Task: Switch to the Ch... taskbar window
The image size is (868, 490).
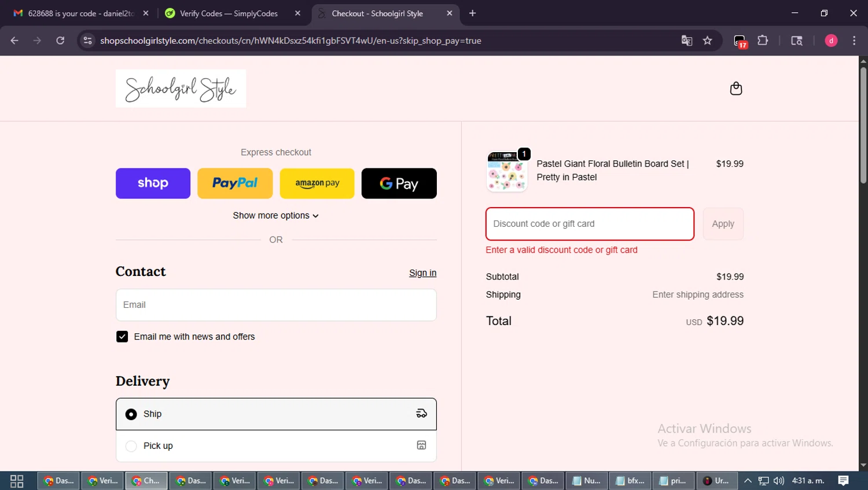Action: pyautogui.click(x=146, y=481)
